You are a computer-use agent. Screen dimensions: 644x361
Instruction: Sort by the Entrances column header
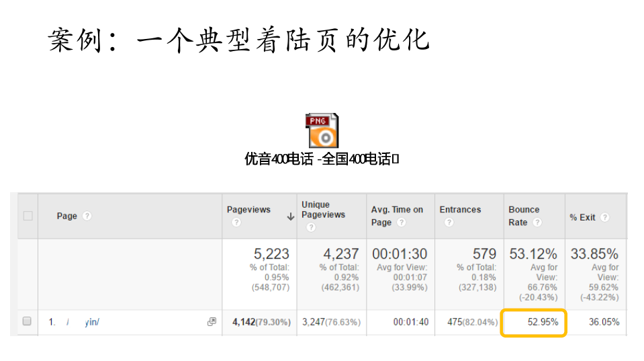460,210
